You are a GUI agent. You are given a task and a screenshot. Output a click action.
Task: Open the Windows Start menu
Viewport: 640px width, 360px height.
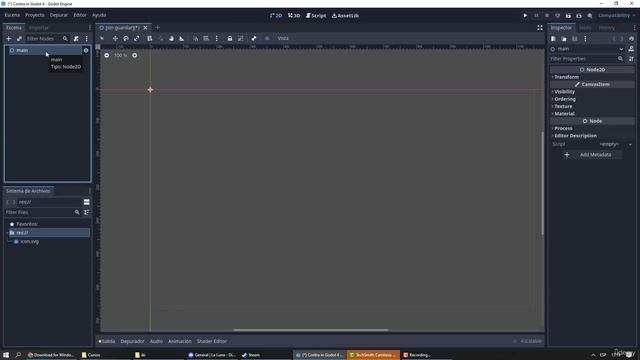(6, 355)
